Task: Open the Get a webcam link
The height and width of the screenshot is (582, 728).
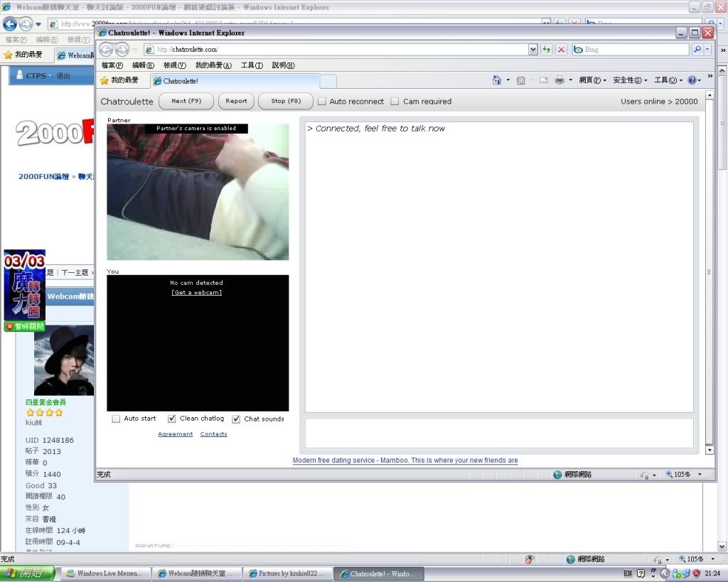Action: coord(197,293)
